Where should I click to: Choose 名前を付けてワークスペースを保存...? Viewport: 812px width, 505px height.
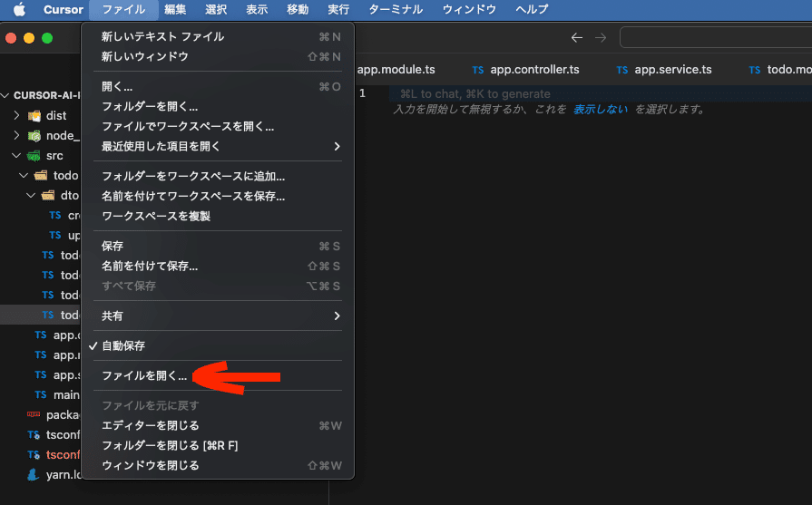[218, 196]
